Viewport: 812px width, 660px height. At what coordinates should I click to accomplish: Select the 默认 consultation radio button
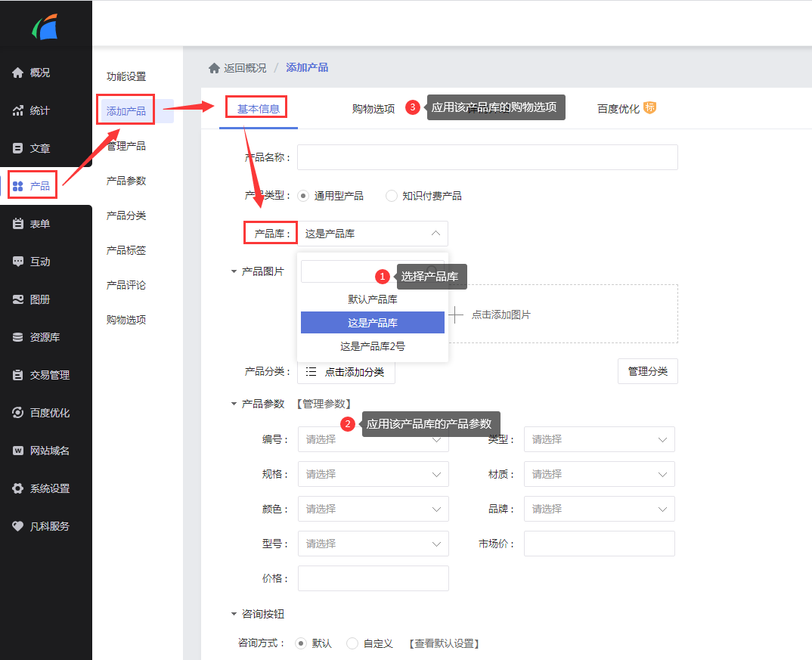pyautogui.click(x=300, y=643)
